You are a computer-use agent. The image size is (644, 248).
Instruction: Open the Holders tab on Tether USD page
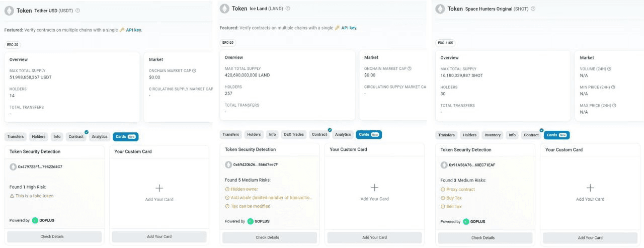coord(39,136)
